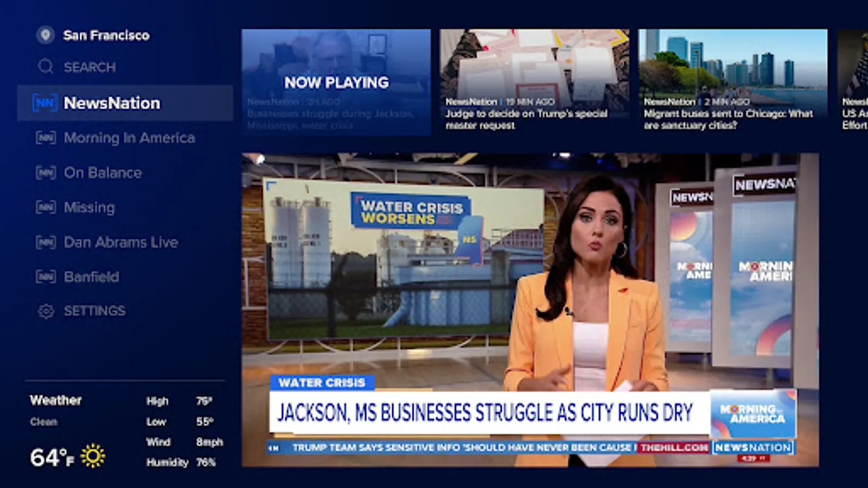Image resolution: width=868 pixels, height=488 pixels.
Task: Click the 64°F current temperature
Action: [52, 457]
